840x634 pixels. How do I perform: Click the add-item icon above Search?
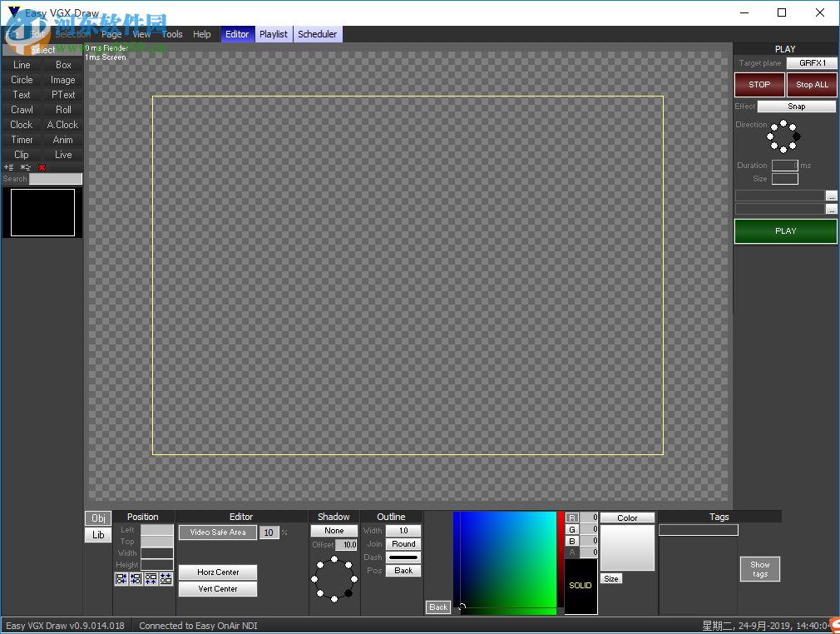[9, 167]
